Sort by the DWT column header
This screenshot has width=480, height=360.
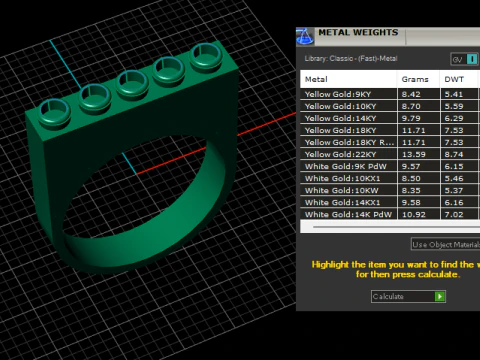click(459, 79)
